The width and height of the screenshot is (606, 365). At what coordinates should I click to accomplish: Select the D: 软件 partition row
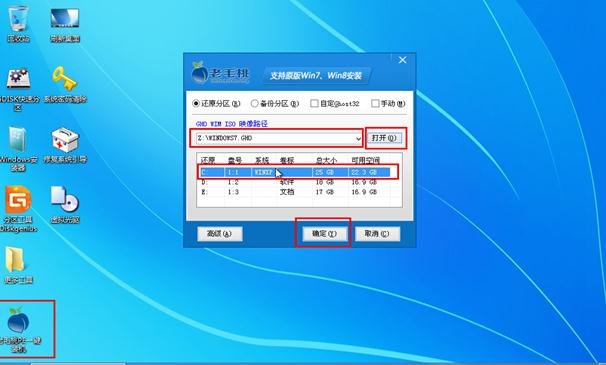click(295, 182)
